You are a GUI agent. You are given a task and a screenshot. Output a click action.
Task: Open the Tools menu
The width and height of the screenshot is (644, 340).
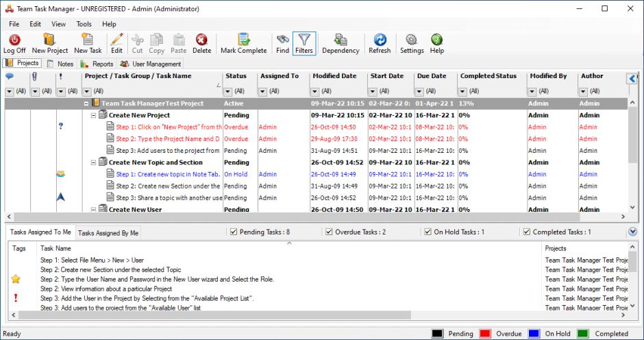click(x=84, y=24)
